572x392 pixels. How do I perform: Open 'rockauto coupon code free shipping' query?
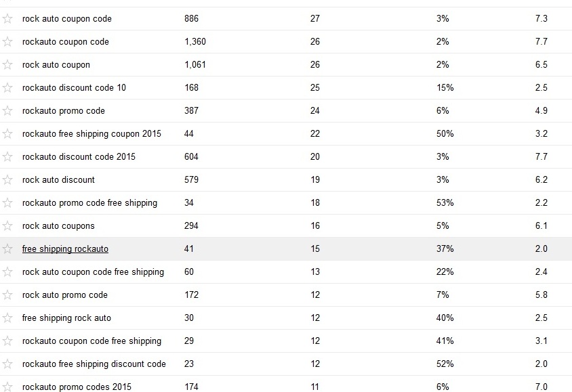[91, 341]
